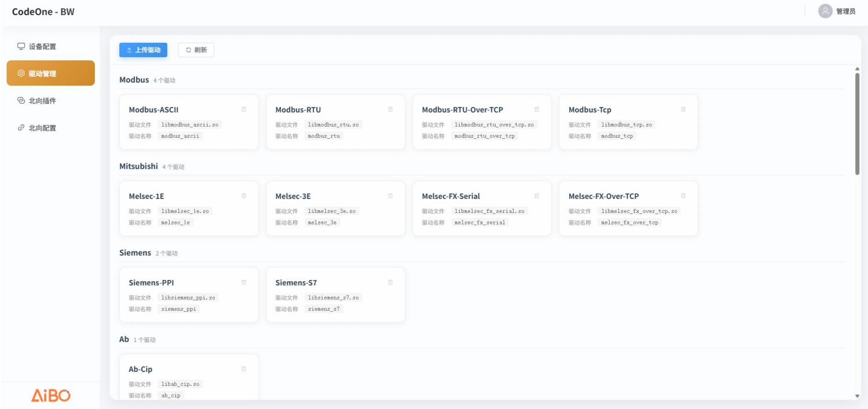Click the Siemens-PPI card title

[151, 283]
